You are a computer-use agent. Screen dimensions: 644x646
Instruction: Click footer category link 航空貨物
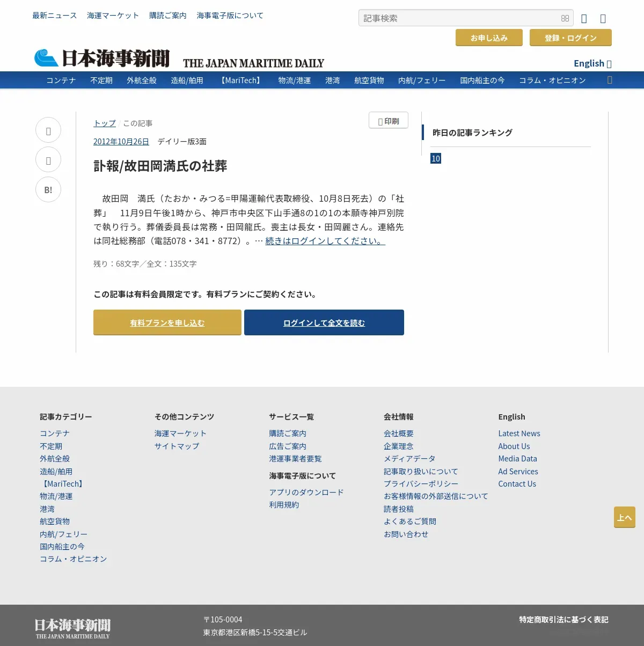(x=55, y=521)
